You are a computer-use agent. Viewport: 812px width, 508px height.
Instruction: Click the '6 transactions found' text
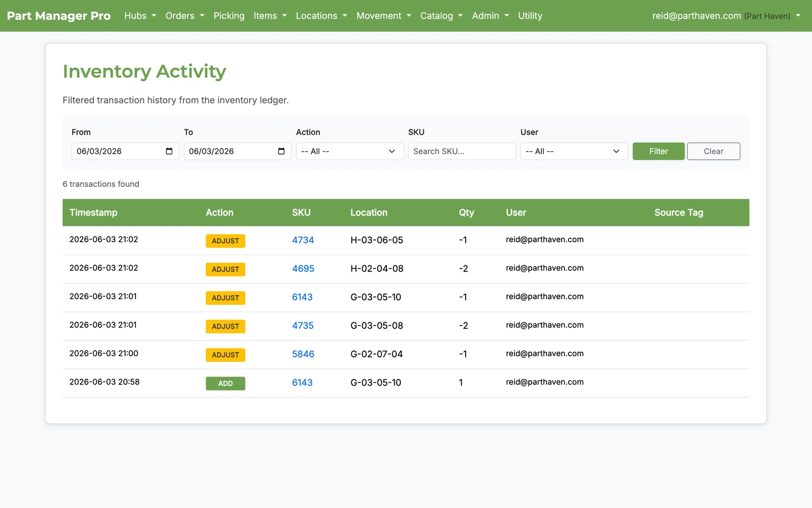[101, 184]
